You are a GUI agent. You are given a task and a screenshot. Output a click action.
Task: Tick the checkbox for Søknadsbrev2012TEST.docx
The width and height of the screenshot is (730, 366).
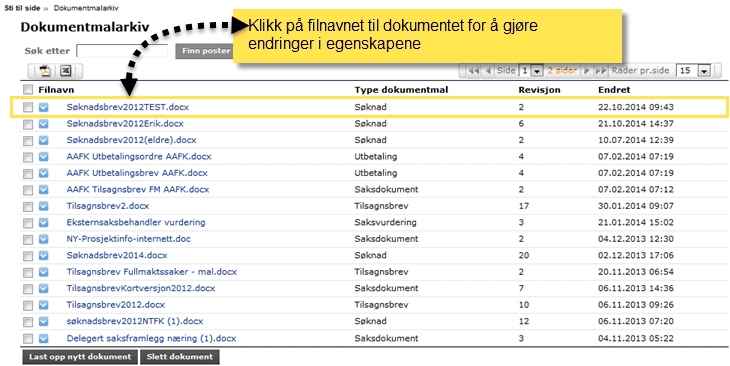tap(28, 108)
